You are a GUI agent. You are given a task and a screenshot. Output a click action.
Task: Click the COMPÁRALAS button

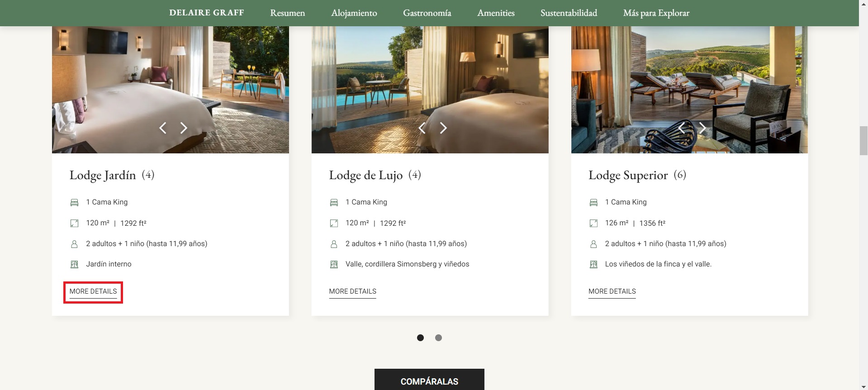[x=429, y=380]
